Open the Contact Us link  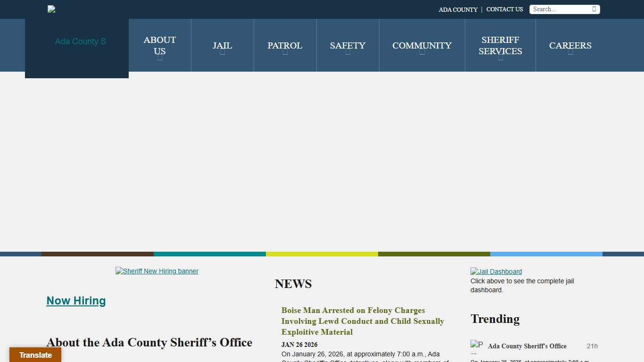click(x=504, y=9)
